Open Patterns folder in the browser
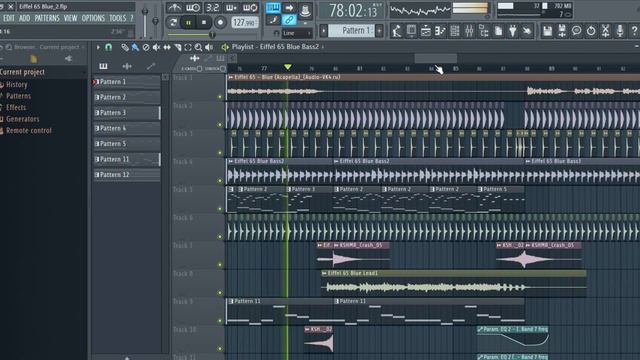640x360 pixels. point(18,96)
